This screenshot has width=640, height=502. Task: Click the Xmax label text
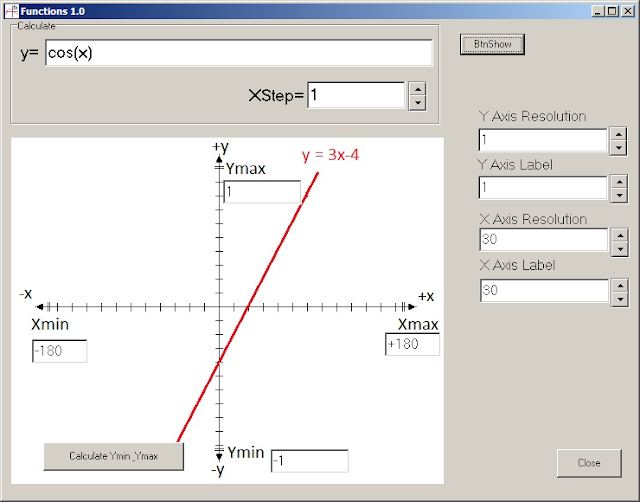coord(418,325)
